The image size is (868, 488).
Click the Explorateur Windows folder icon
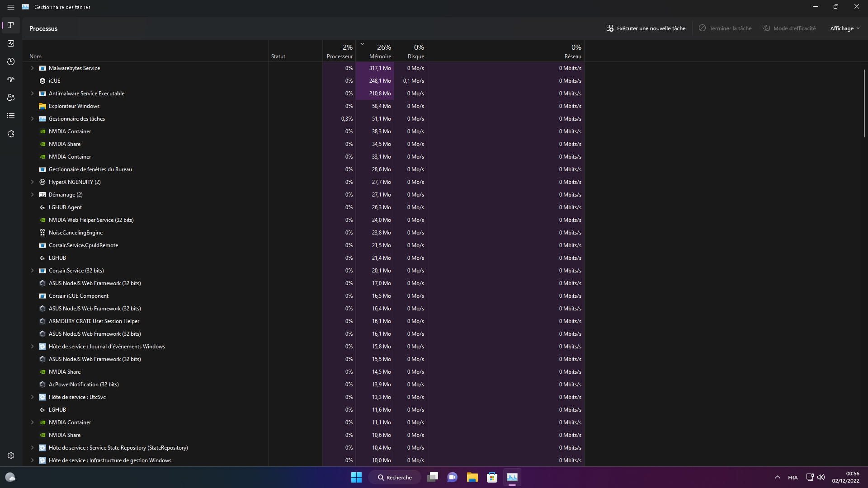click(42, 106)
